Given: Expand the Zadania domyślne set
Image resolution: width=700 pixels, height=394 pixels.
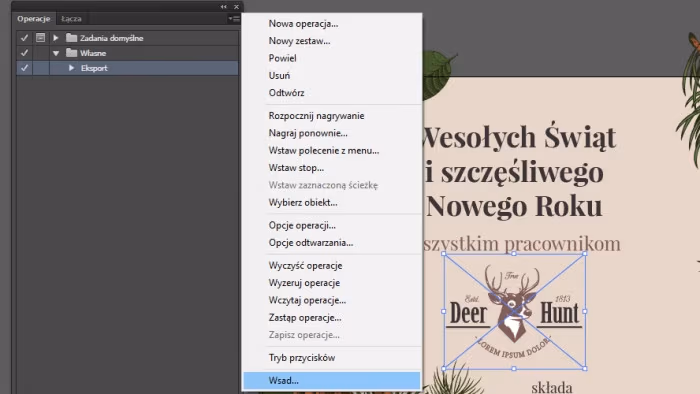Looking at the screenshot, I should pyautogui.click(x=56, y=38).
